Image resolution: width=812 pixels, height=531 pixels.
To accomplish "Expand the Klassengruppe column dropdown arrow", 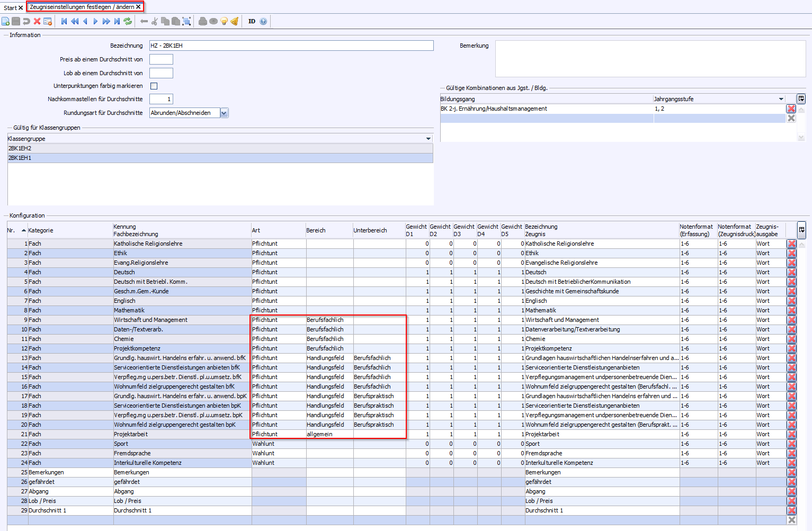I will click(x=429, y=139).
